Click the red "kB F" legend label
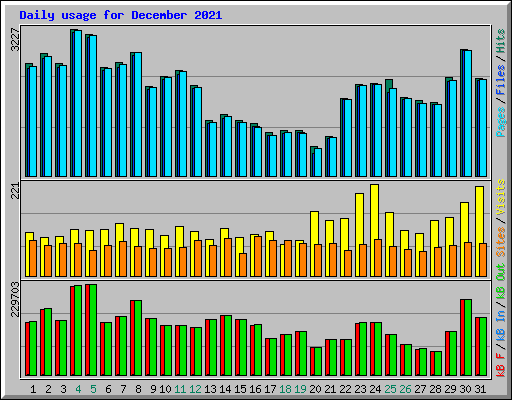 click(500, 364)
